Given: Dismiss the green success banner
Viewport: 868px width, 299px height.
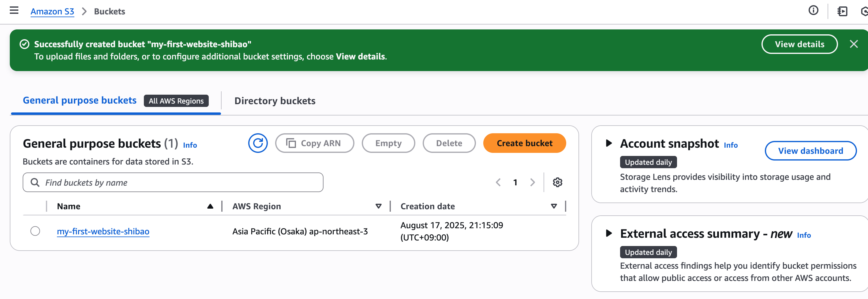Looking at the screenshot, I should [854, 44].
